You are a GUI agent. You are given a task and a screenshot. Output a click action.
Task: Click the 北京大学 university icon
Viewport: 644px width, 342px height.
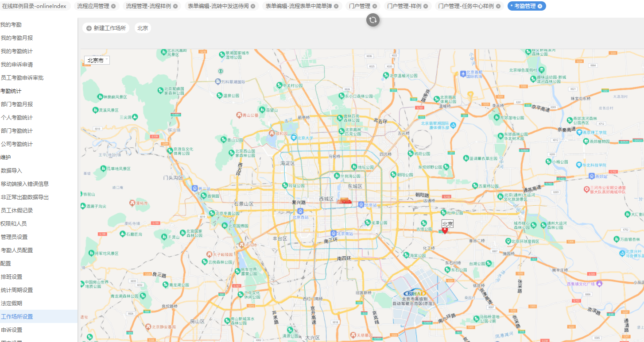pos(293,138)
